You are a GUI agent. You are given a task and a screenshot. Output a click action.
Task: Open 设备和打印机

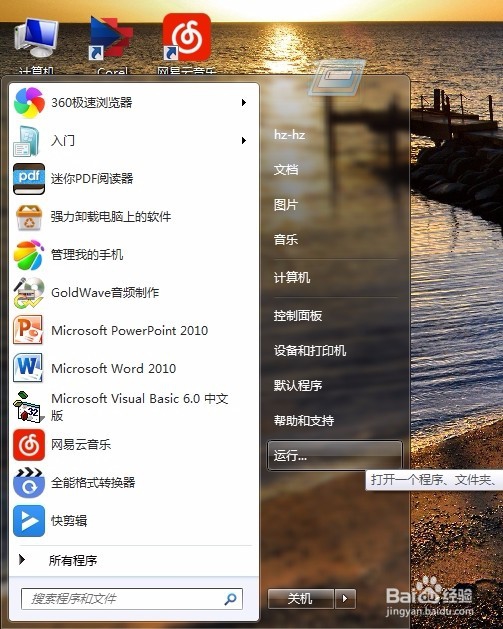point(310,350)
